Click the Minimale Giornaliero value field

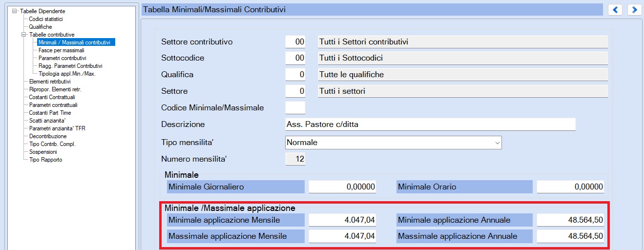pos(343,187)
